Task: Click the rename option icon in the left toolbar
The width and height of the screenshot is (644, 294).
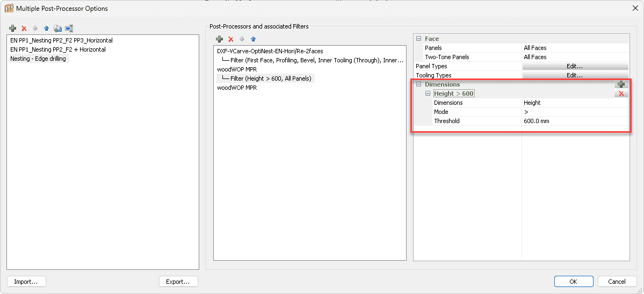Action: coord(69,28)
